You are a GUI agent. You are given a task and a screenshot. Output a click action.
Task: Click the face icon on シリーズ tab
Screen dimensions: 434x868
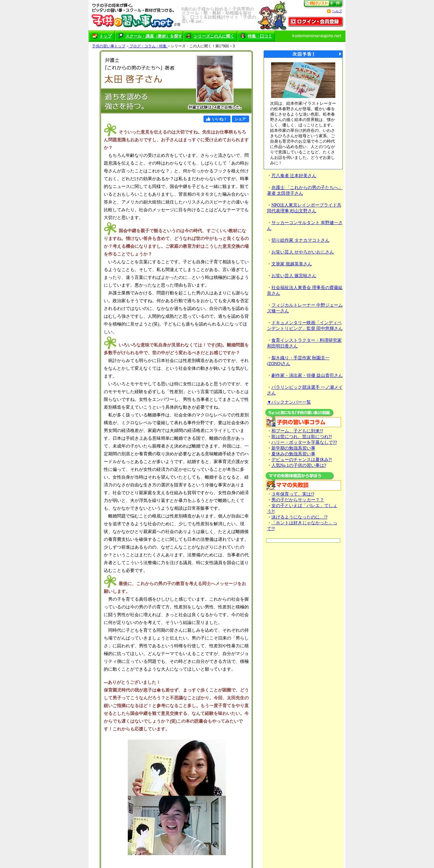click(189, 35)
